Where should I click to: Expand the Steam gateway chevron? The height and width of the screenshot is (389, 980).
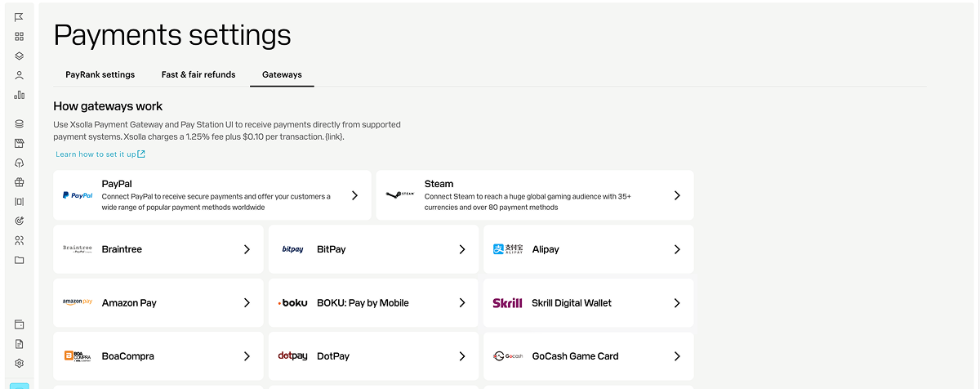tap(677, 195)
